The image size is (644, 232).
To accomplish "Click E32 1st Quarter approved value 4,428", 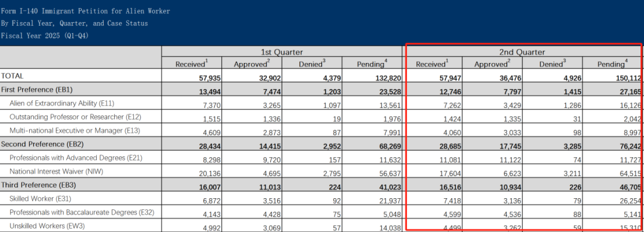I will tap(271, 215).
